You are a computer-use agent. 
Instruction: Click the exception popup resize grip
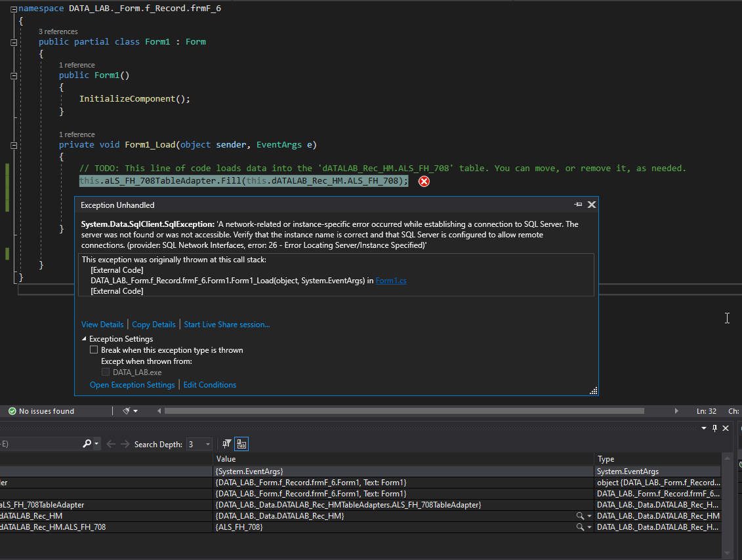(594, 391)
